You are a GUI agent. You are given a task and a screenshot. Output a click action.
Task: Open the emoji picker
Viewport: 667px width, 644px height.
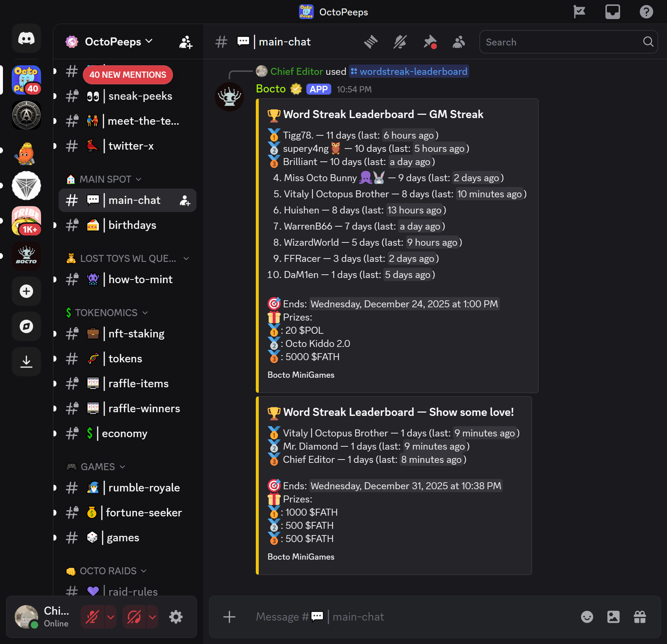[587, 617]
